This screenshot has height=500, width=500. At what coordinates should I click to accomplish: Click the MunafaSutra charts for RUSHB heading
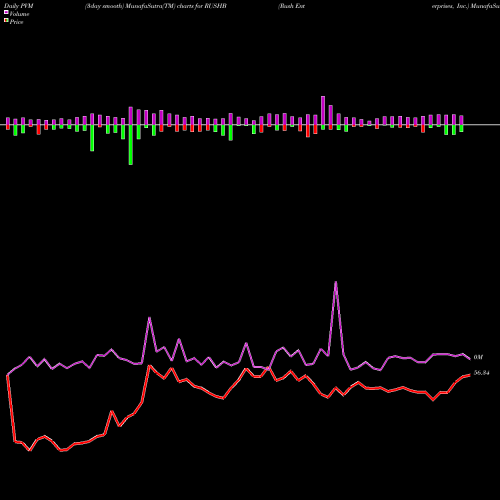click(156, 6)
